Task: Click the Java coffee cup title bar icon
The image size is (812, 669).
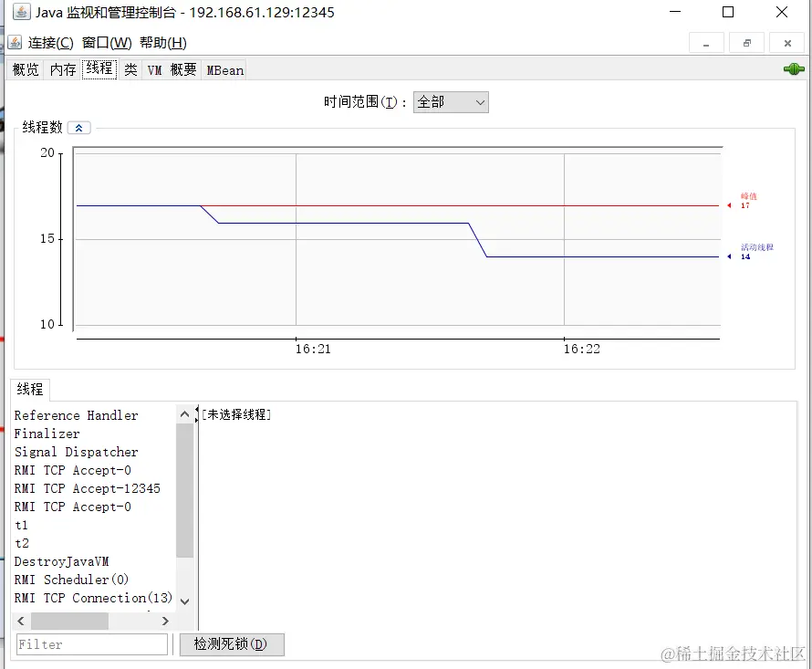Action: click(x=20, y=12)
